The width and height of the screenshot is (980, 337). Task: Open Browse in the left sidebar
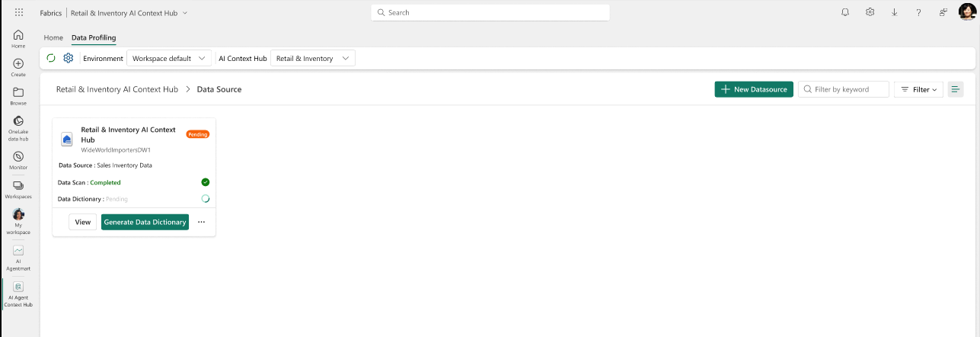[18, 95]
